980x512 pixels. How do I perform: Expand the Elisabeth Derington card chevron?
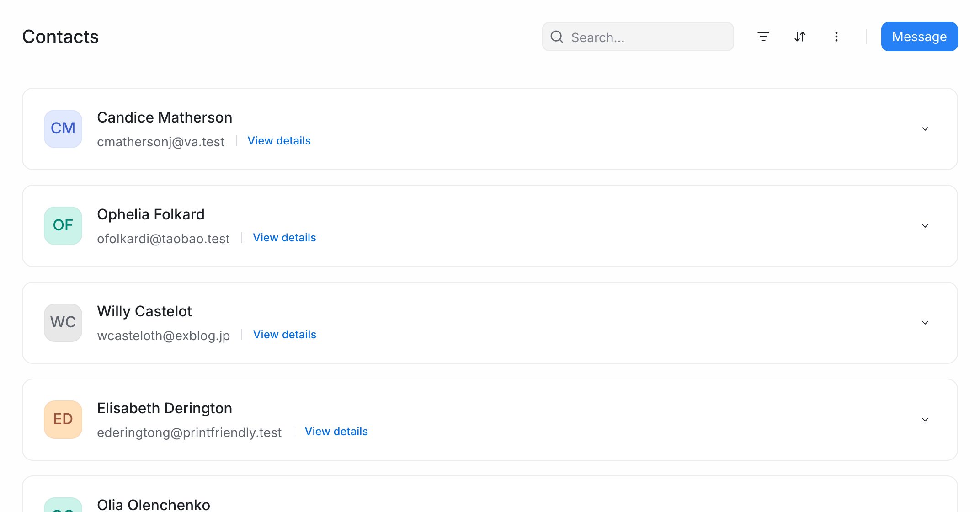(925, 420)
